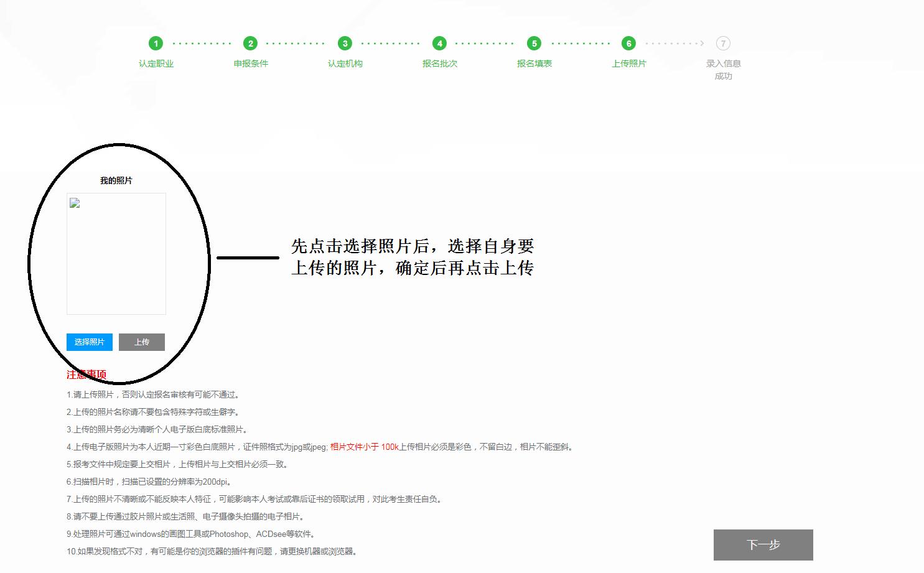Click the 下一步 button

763,545
